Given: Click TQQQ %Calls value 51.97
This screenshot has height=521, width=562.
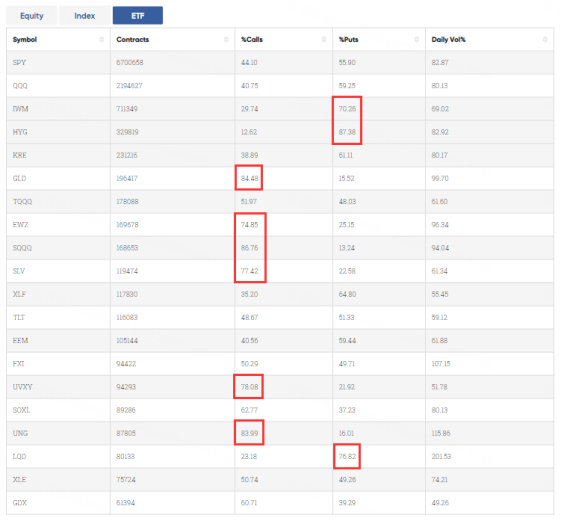Looking at the screenshot, I should click(249, 202).
